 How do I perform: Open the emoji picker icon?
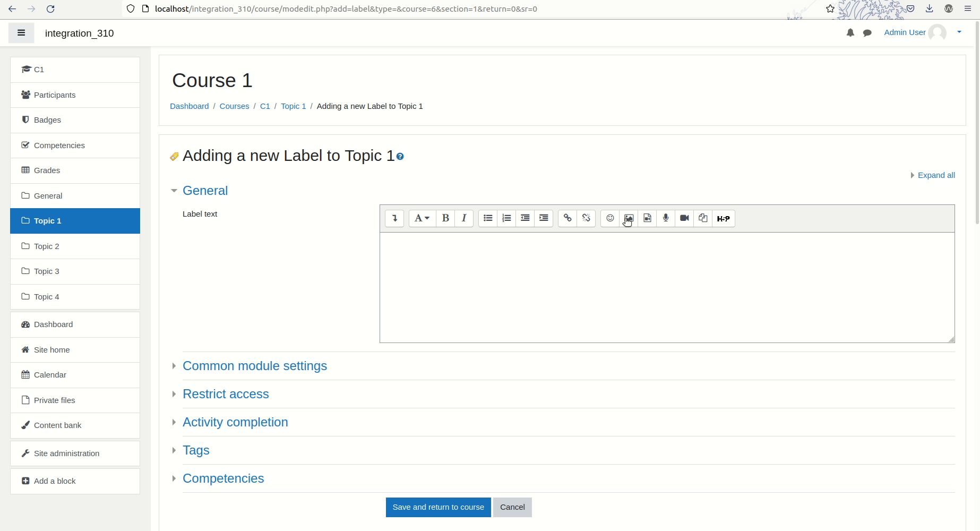click(610, 218)
